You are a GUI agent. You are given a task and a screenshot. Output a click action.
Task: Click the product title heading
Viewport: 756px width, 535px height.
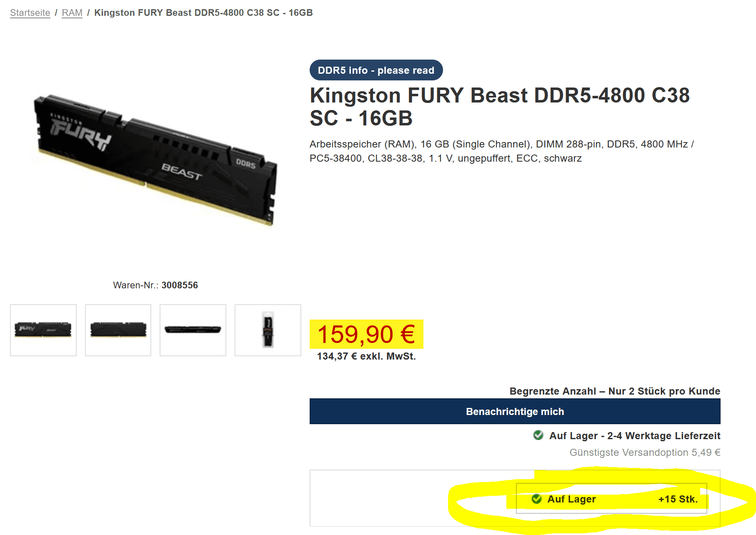[500, 107]
